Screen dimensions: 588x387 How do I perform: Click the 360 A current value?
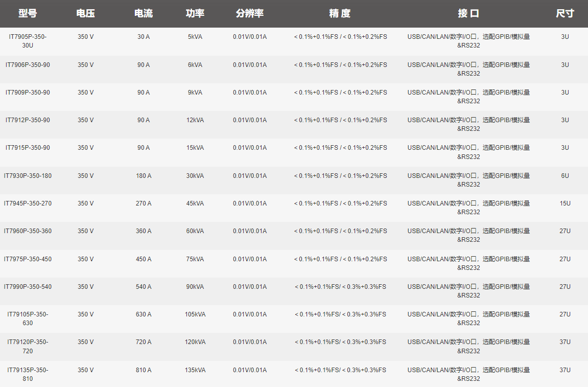tap(144, 231)
